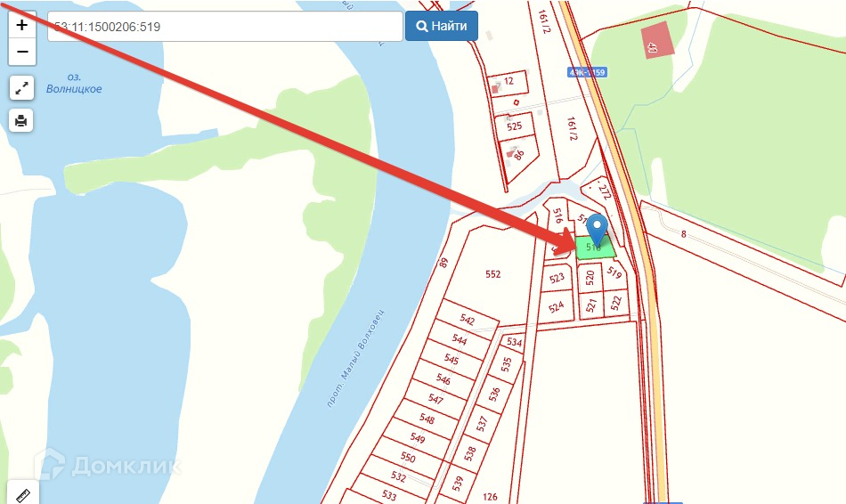Zoom out with the minus button
846x504 pixels.
pos(22,52)
